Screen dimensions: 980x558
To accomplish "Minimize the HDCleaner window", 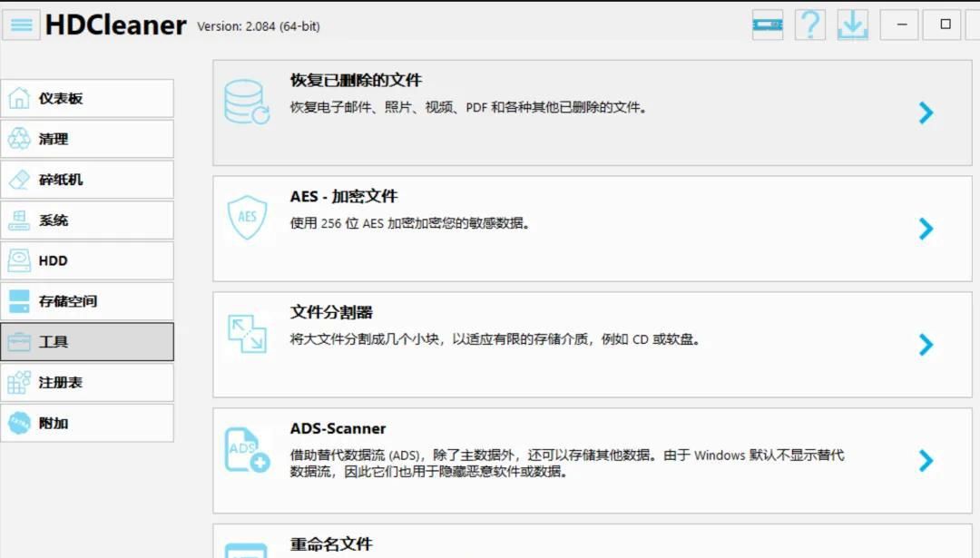I will [x=899, y=25].
